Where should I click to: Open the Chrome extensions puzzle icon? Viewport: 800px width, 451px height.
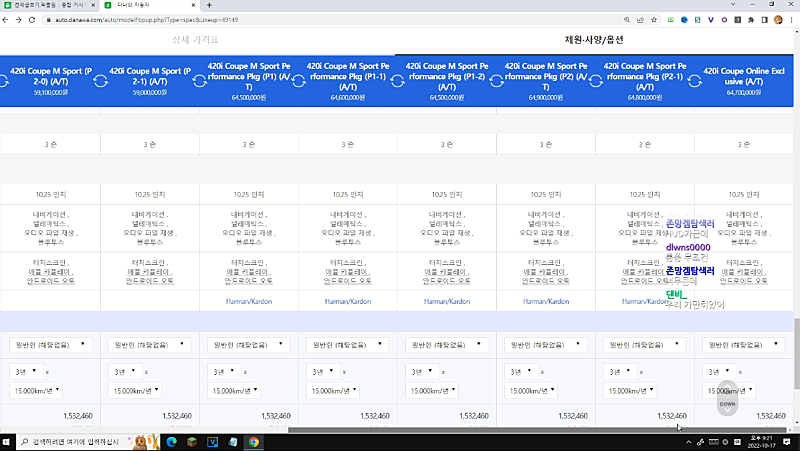click(x=751, y=20)
